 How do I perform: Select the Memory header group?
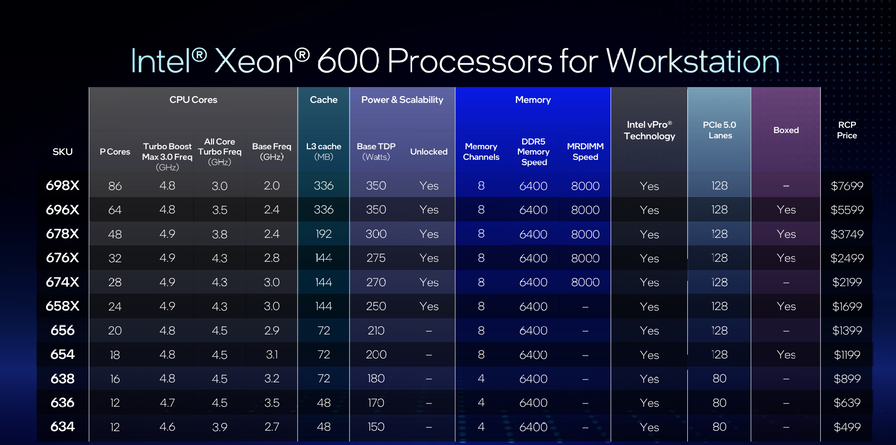point(532,100)
